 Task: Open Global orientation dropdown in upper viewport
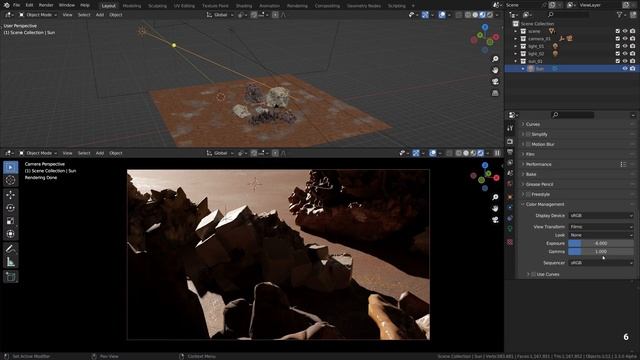click(x=220, y=15)
